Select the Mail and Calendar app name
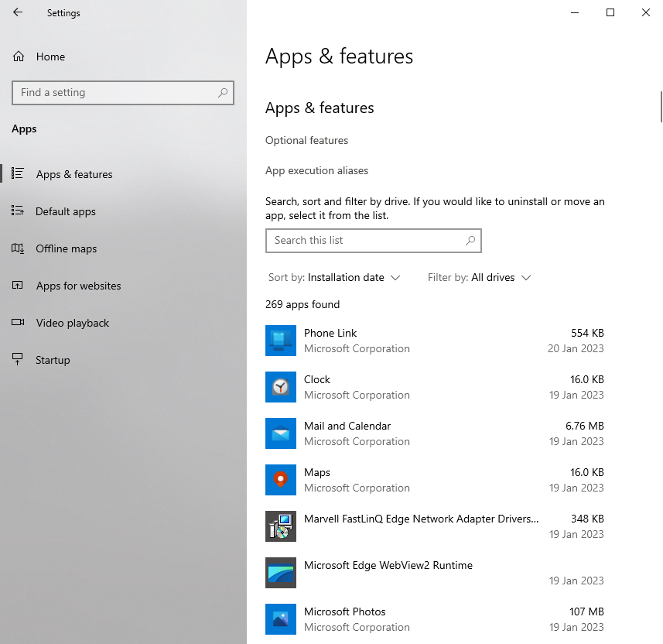Viewport: 663px width, 644px height. pyautogui.click(x=347, y=426)
